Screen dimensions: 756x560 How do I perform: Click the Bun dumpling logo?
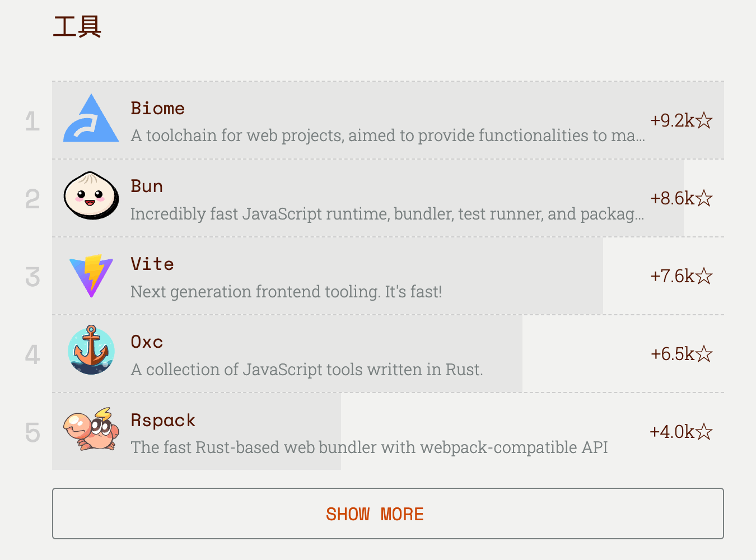pos(91,196)
